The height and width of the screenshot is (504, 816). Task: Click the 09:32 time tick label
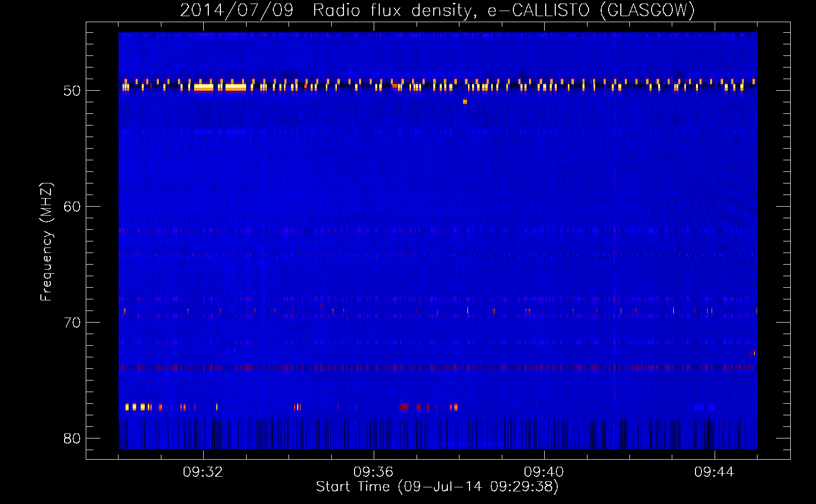pos(203,472)
